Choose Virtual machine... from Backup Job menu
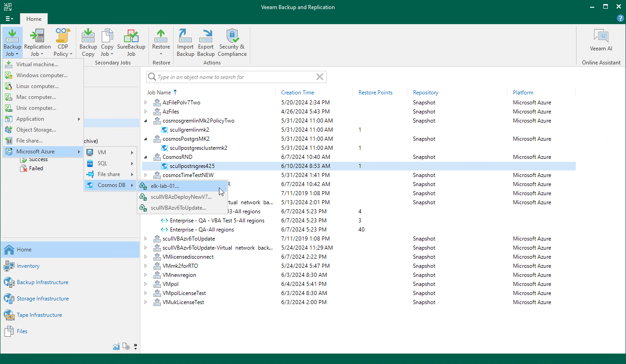The image size is (626, 364). (43, 64)
